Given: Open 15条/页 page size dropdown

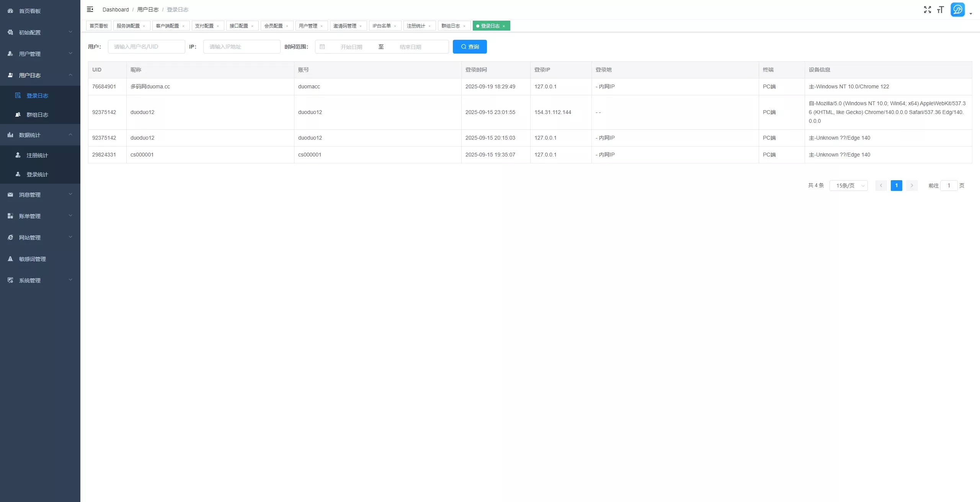Looking at the screenshot, I should point(848,186).
